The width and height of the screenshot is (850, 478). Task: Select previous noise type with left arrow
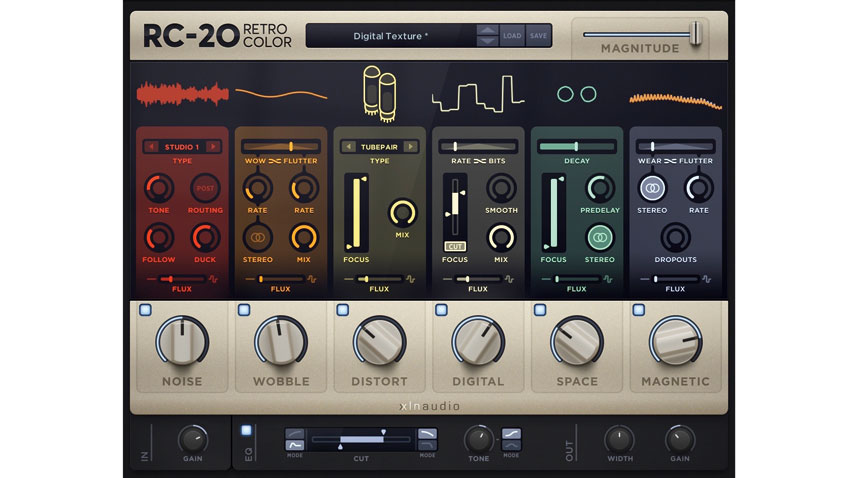coord(151,147)
